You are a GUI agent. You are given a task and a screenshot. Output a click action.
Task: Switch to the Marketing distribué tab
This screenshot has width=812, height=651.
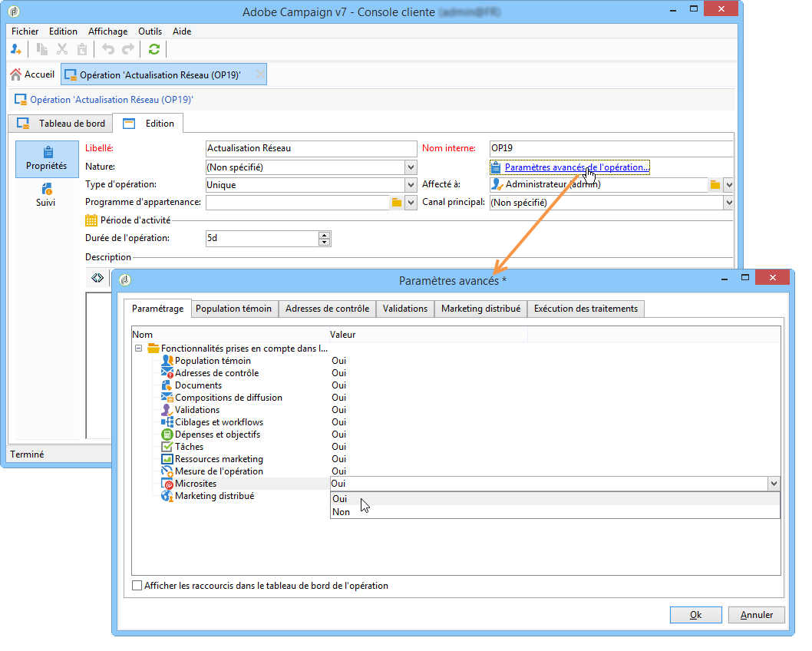tap(480, 309)
